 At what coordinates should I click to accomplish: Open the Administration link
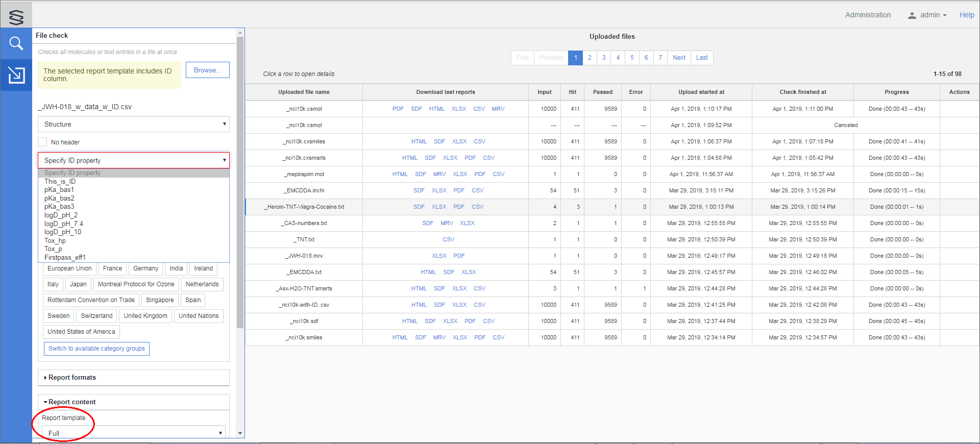click(x=868, y=15)
